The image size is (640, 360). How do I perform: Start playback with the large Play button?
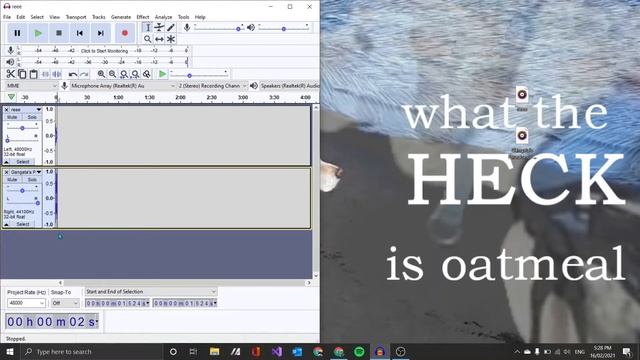(x=38, y=33)
